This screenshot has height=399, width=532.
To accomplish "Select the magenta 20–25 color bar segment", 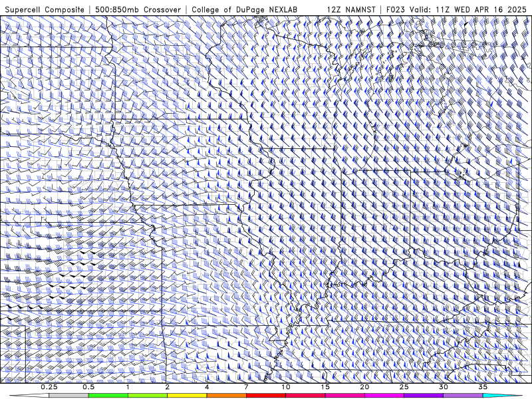I will pos(384,396).
